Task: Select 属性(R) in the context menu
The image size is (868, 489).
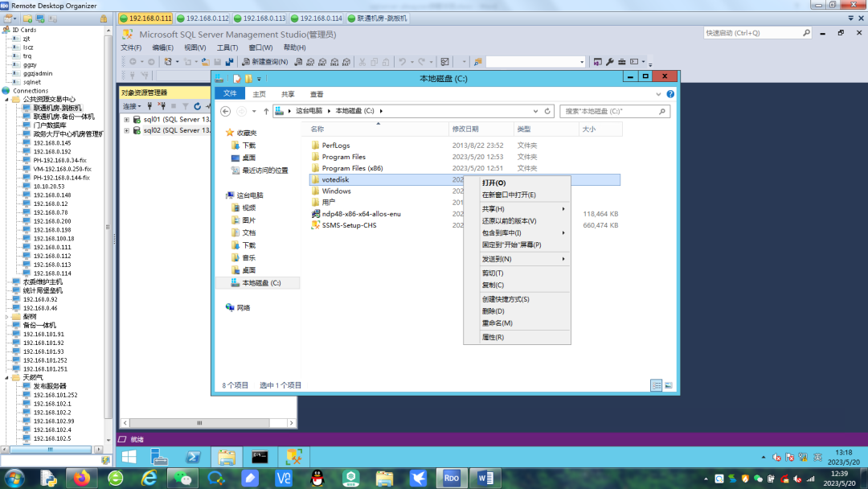Action: 517,337
